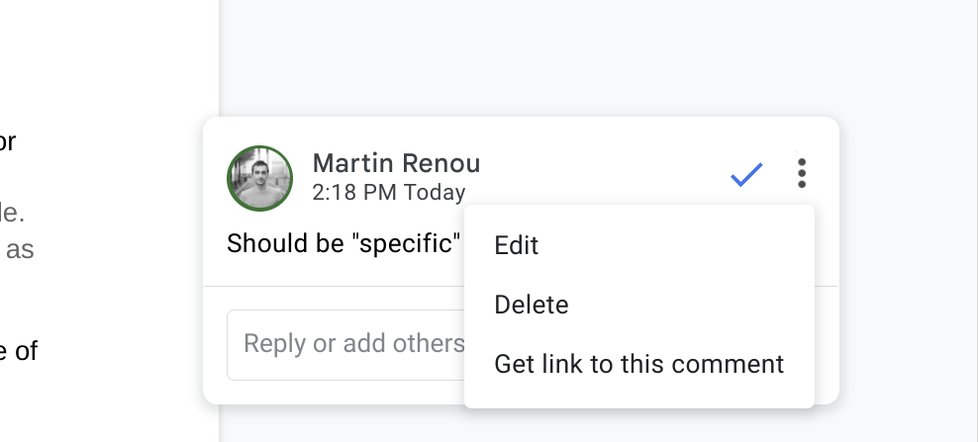Screen dimensions: 980x442
Task: Click the comment text 'Should be "specific"'
Action: pyautogui.click(x=343, y=243)
